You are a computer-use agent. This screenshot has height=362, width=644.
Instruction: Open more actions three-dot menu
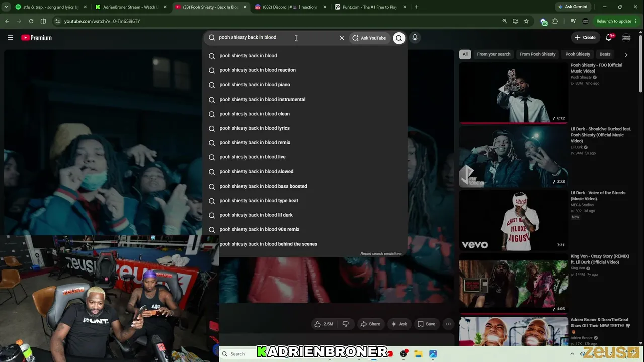coord(448,324)
